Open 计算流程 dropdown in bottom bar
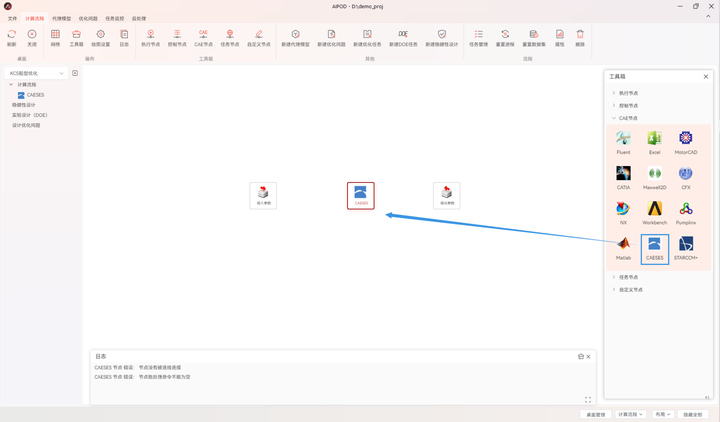Image resolution: width=720 pixels, height=422 pixels. tap(630, 414)
